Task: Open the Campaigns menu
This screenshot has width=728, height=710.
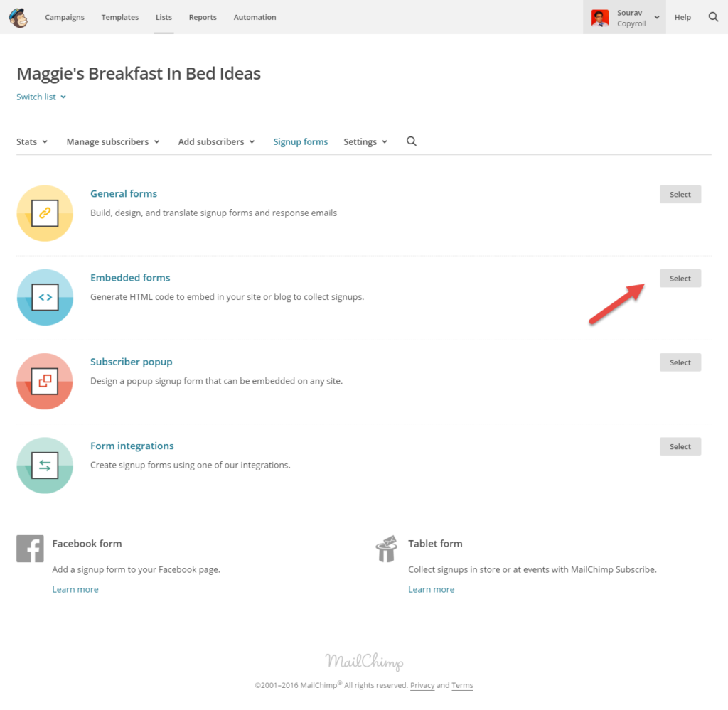Action: [65, 17]
